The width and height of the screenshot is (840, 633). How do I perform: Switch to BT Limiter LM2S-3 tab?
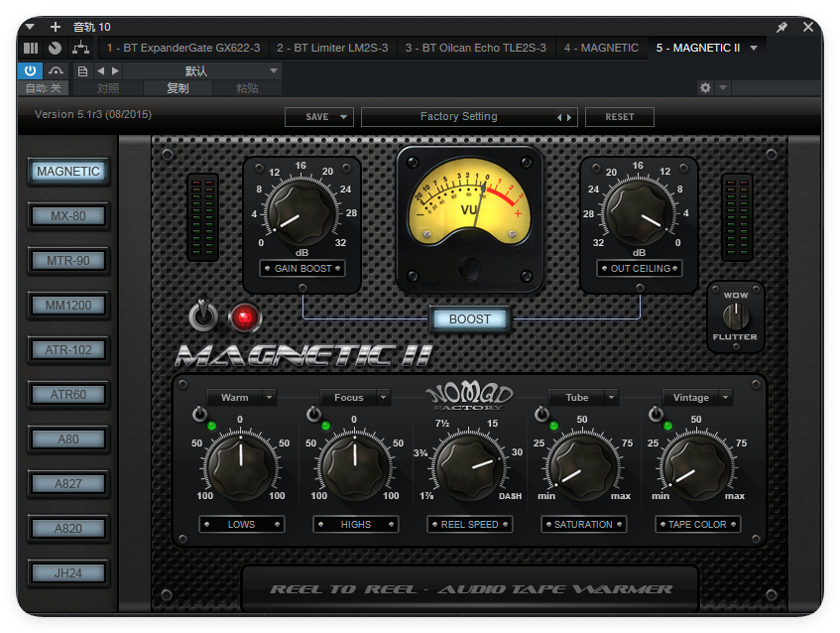[332, 49]
